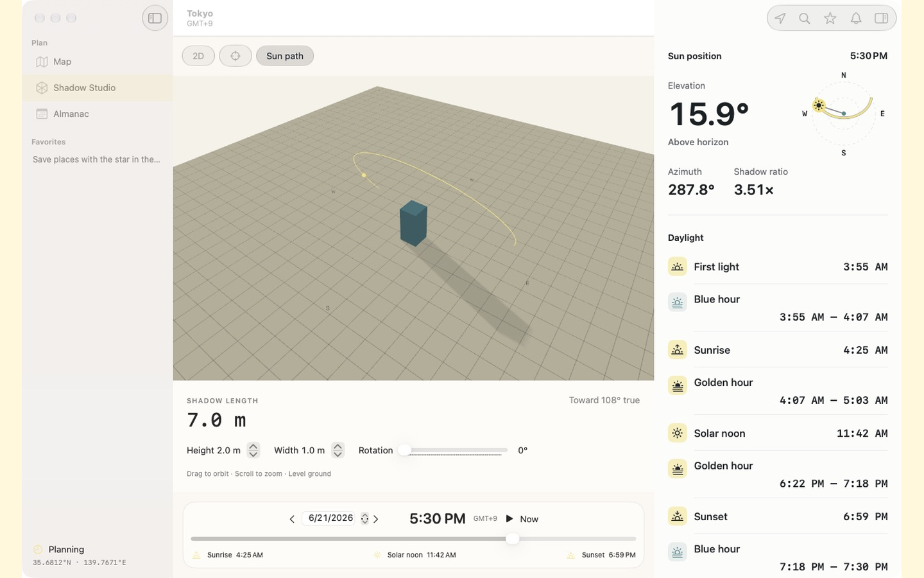Click the 7.0 m shadow length value

point(216,420)
